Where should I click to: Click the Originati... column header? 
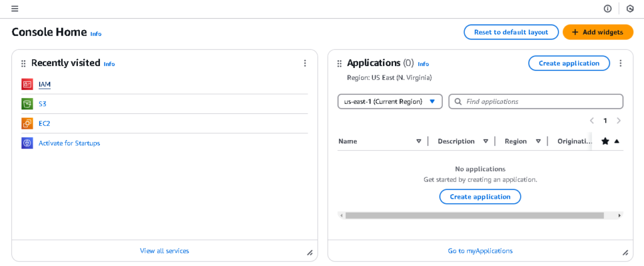pos(575,141)
